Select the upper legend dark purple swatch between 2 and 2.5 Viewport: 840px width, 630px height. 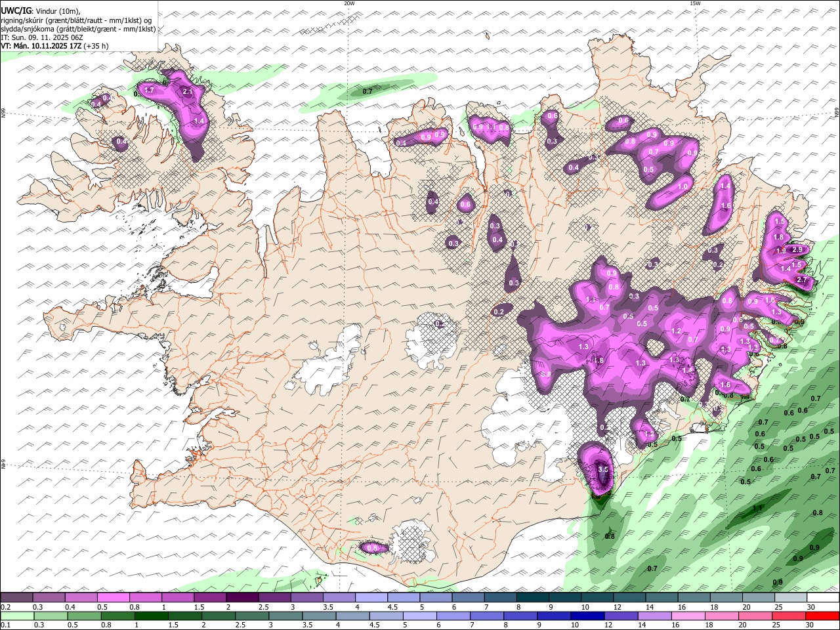click(243, 598)
